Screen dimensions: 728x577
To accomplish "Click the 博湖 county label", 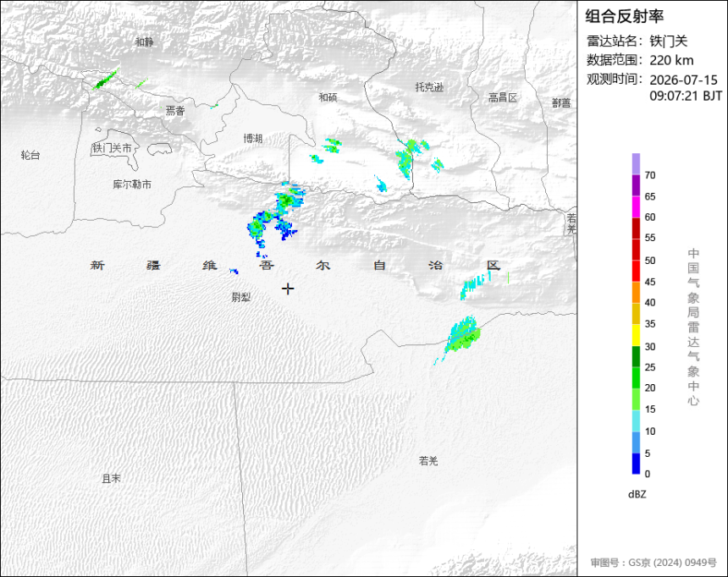I will (253, 139).
